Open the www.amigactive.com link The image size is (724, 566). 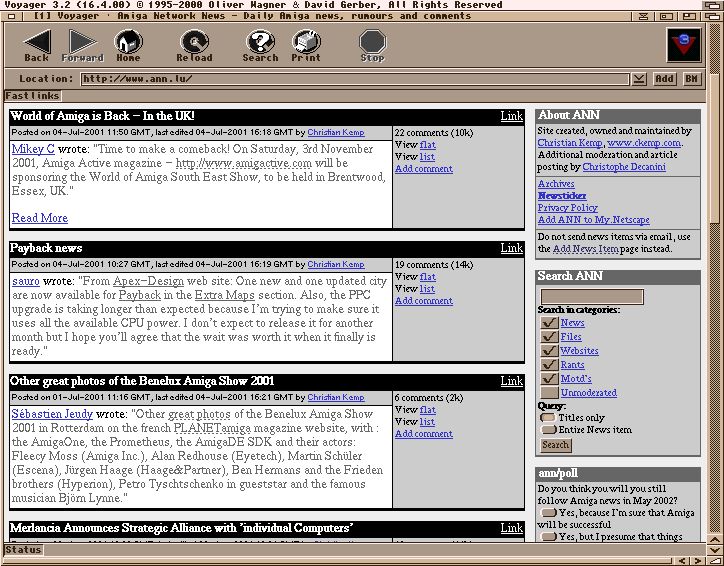click(244, 163)
